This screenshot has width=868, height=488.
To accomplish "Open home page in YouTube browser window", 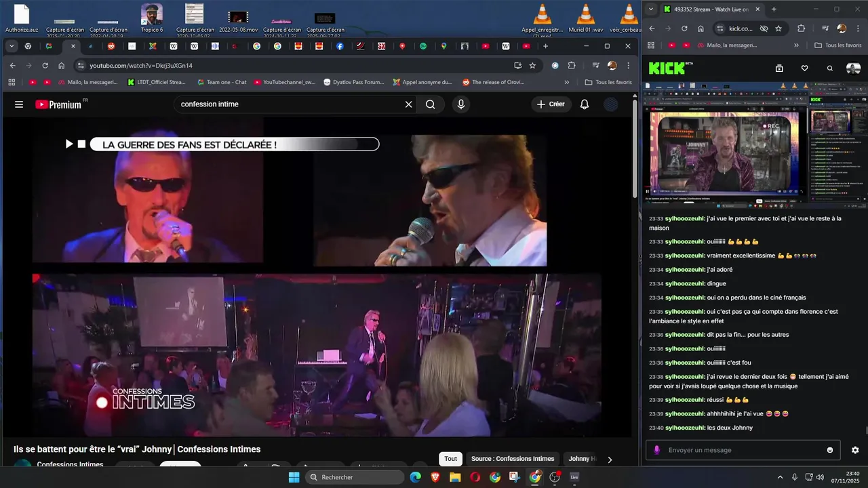I will (61, 66).
